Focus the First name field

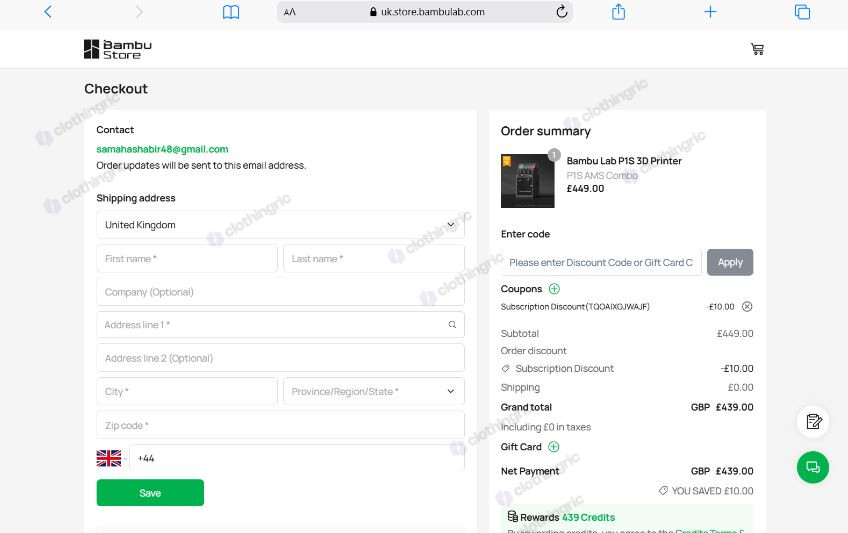pos(187,258)
